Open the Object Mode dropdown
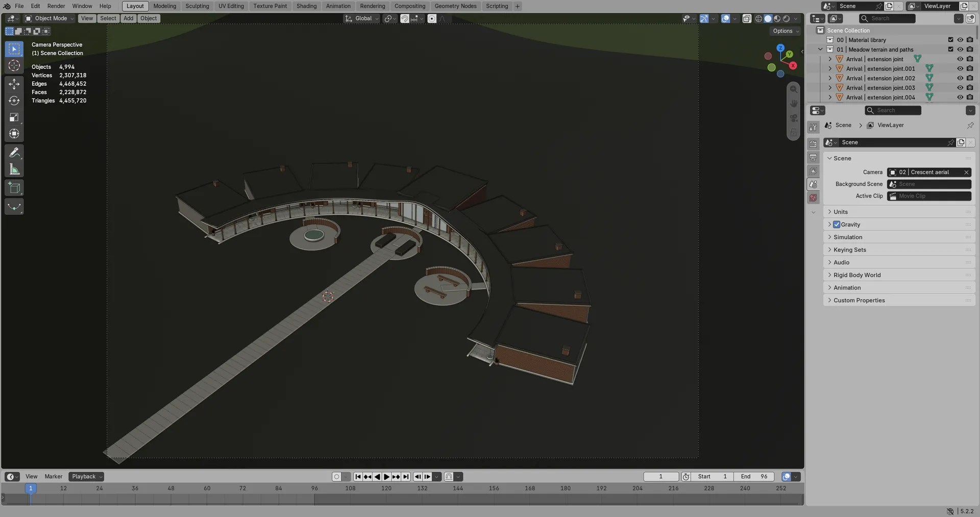980x517 pixels. point(50,18)
